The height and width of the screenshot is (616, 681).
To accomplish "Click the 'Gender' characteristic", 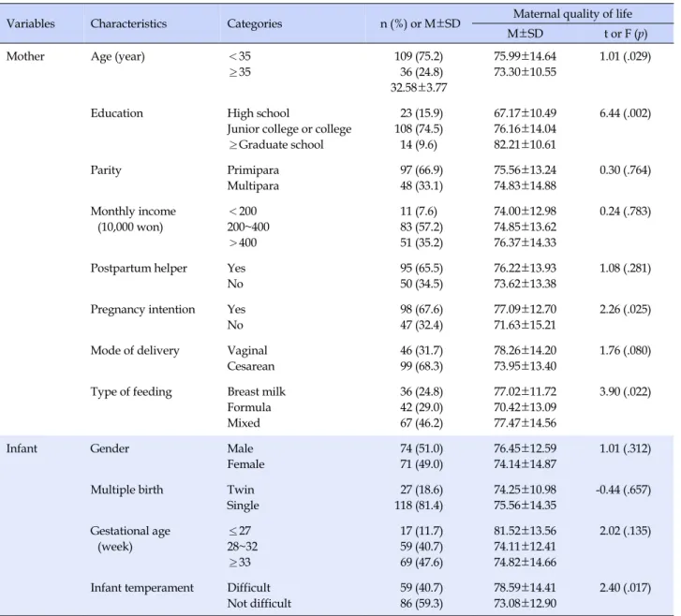I will pos(110,448).
